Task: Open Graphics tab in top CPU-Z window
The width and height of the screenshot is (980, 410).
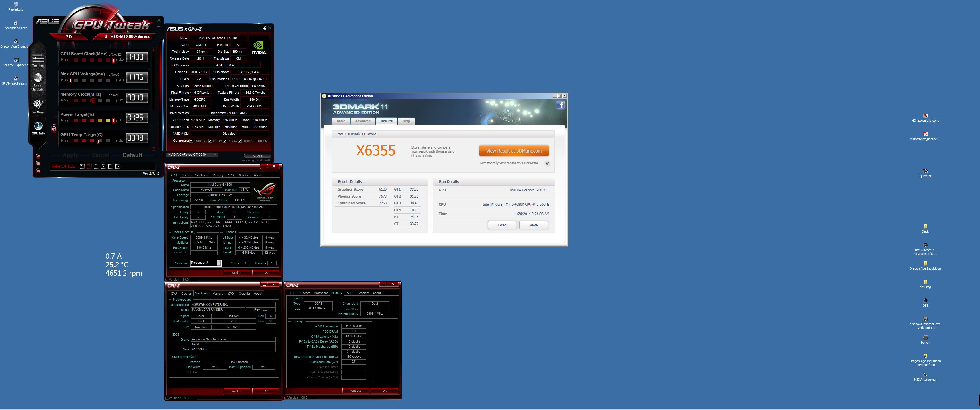Action: 245,175
